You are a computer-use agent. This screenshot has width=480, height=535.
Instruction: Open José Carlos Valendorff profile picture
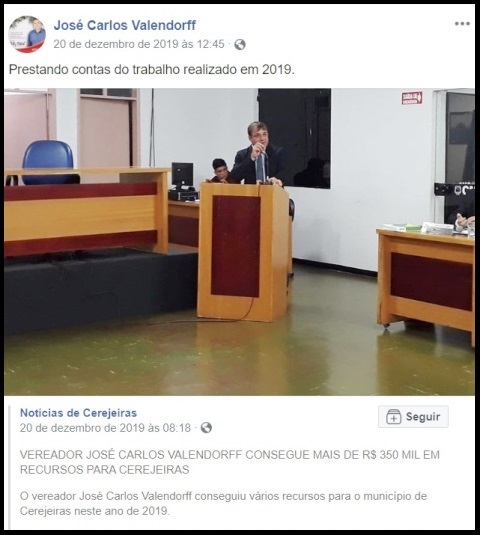coord(27,34)
